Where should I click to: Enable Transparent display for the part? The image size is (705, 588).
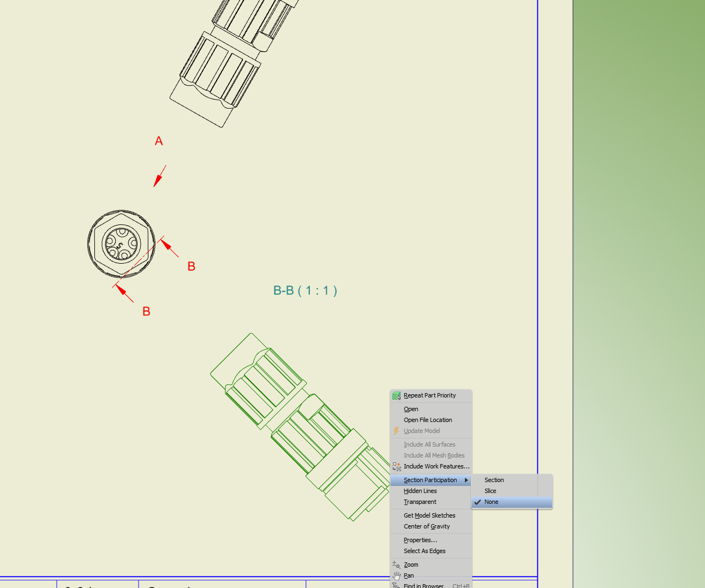point(420,502)
